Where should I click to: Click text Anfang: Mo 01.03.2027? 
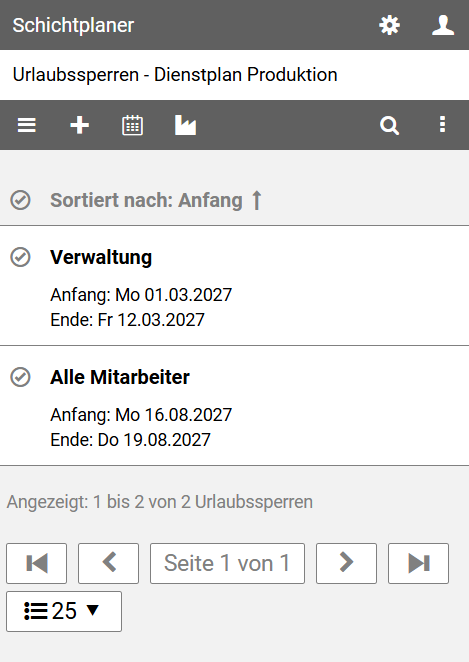tap(141, 295)
